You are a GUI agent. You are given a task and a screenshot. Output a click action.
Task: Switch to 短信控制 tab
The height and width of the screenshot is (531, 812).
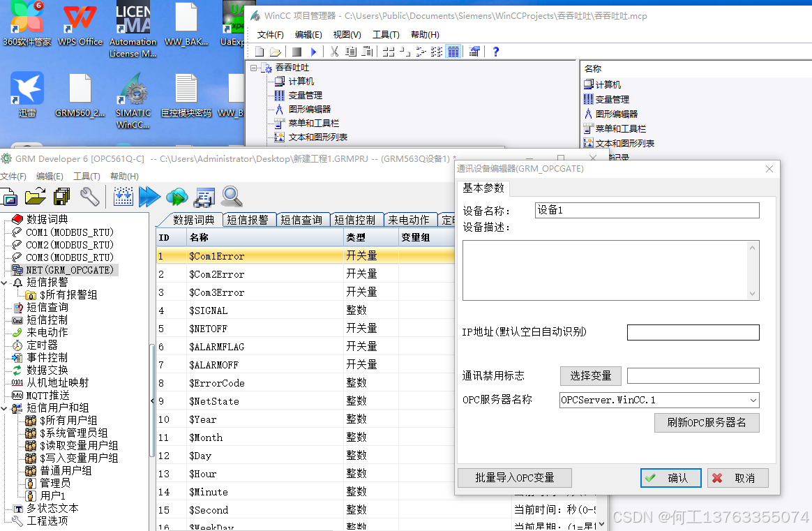tap(355, 220)
